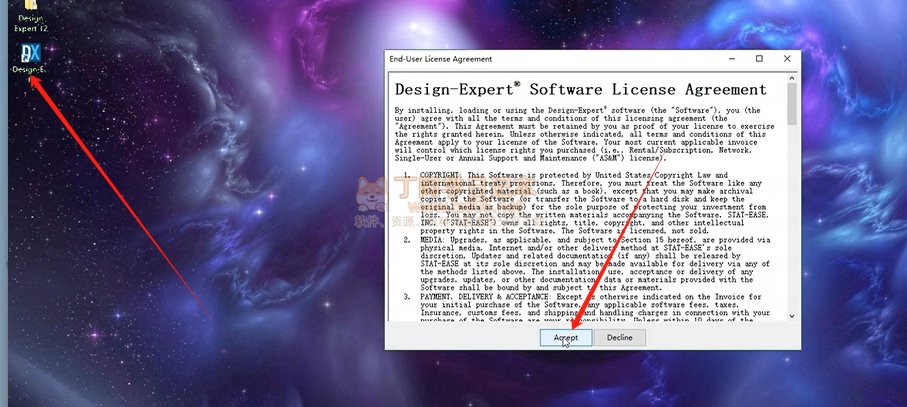Click the scroll-up arrow of license text
Image resolution: width=907 pixels, height=407 pixels.
click(792, 77)
